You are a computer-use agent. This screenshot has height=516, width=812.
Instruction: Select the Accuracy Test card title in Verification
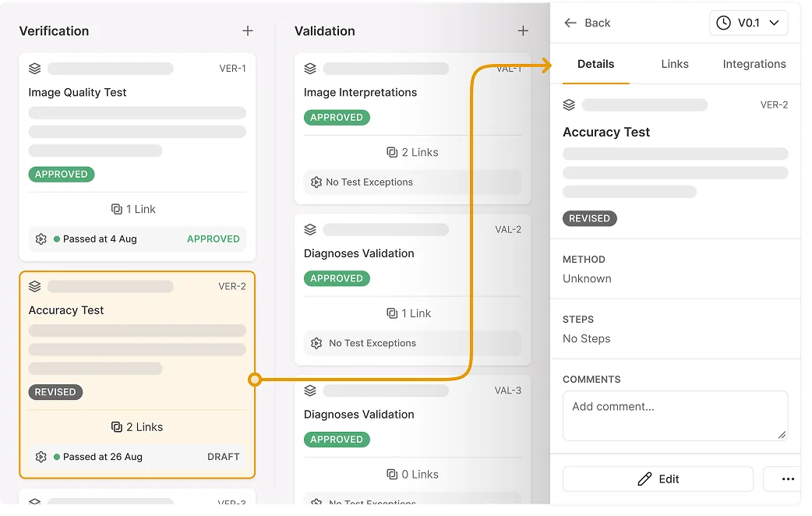tap(66, 310)
